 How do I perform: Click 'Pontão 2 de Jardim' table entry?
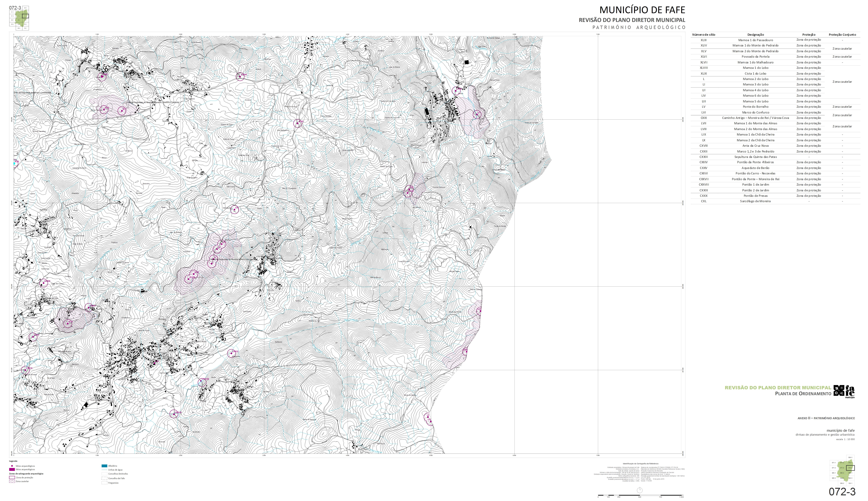click(756, 190)
